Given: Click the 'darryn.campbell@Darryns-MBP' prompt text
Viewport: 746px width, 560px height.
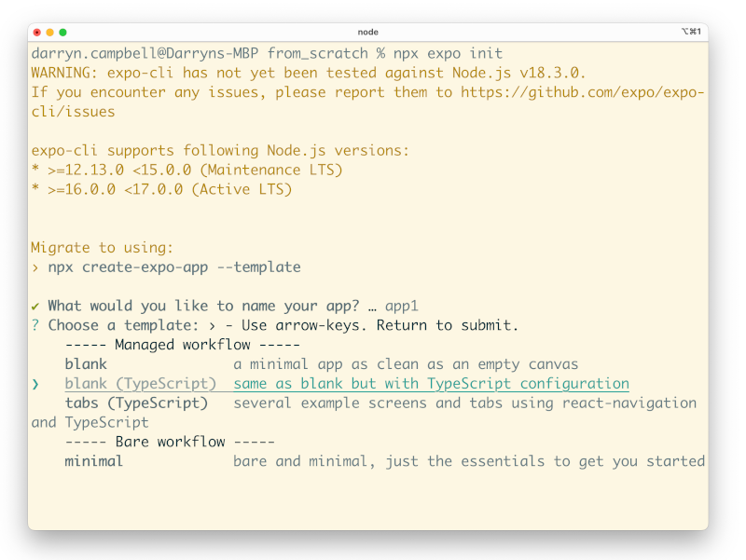Looking at the screenshot, I should tap(145, 53).
